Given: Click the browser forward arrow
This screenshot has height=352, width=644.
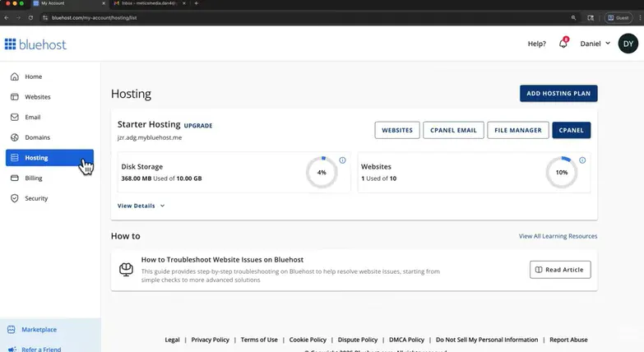Looking at the screenshot, I should point(18,17).
